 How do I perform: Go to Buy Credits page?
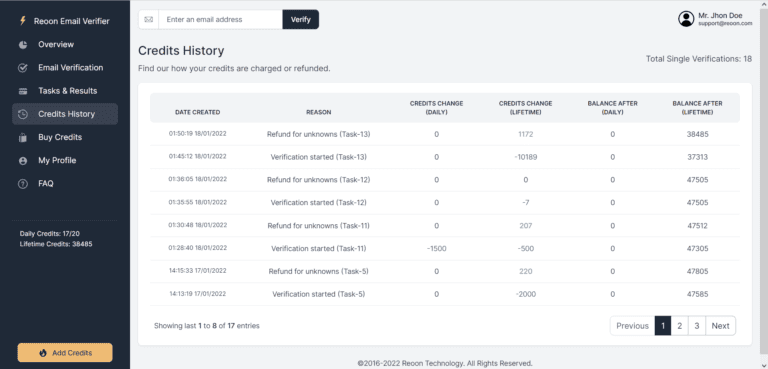pos(65,137)
